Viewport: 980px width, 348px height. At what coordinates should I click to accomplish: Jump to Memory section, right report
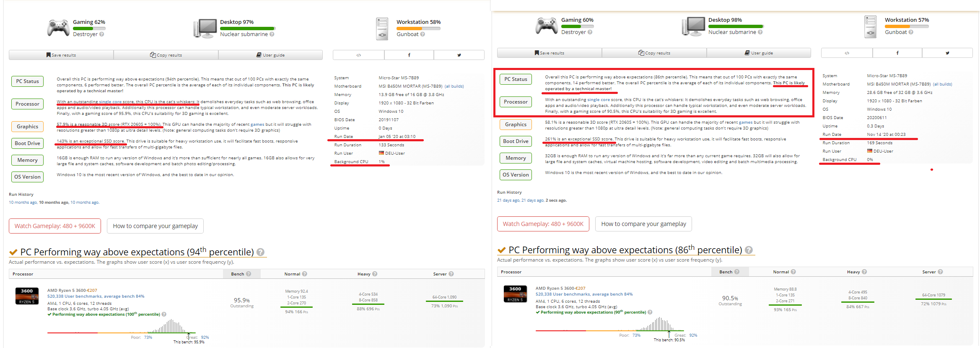coord(516,158)
